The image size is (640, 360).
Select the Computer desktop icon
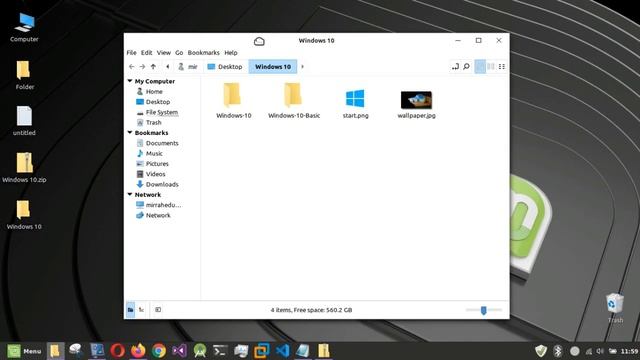(24, 27)
